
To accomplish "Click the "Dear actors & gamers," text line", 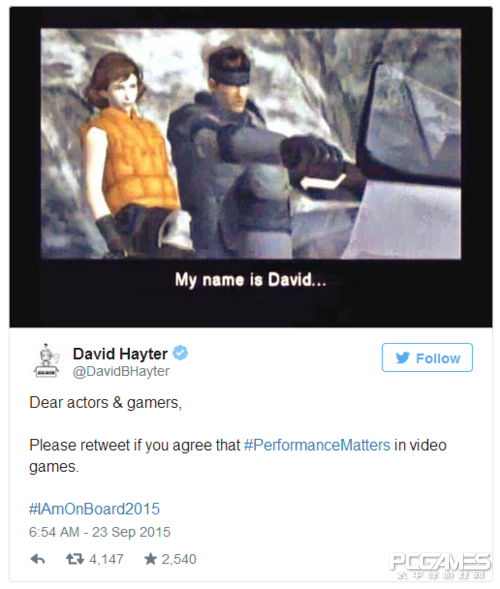I will click(106, 403).
